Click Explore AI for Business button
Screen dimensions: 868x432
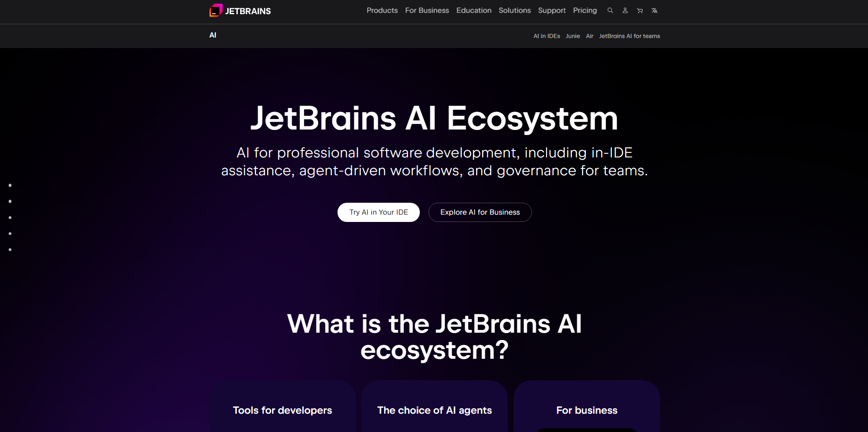point(480,212)
